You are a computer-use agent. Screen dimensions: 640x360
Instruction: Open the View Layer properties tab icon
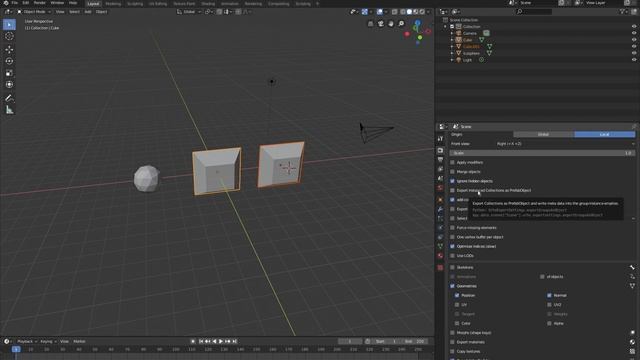pyautogui.click(x=440, y=169)
